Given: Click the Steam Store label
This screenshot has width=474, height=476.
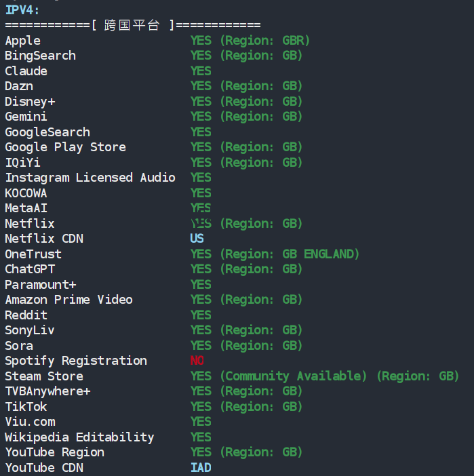Looking at the screenshot, I should coord(44,376).
